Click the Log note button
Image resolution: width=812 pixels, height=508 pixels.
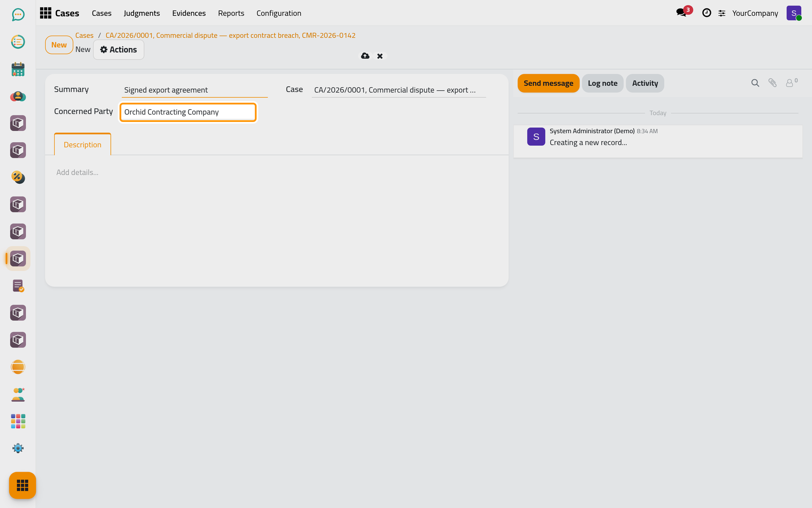point(603,83)
